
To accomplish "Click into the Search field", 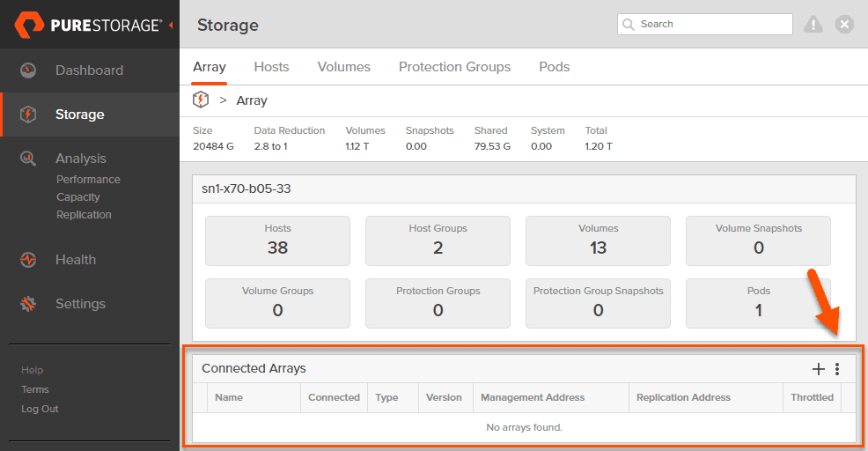I will pyautogui.click(x=704, y=25).
